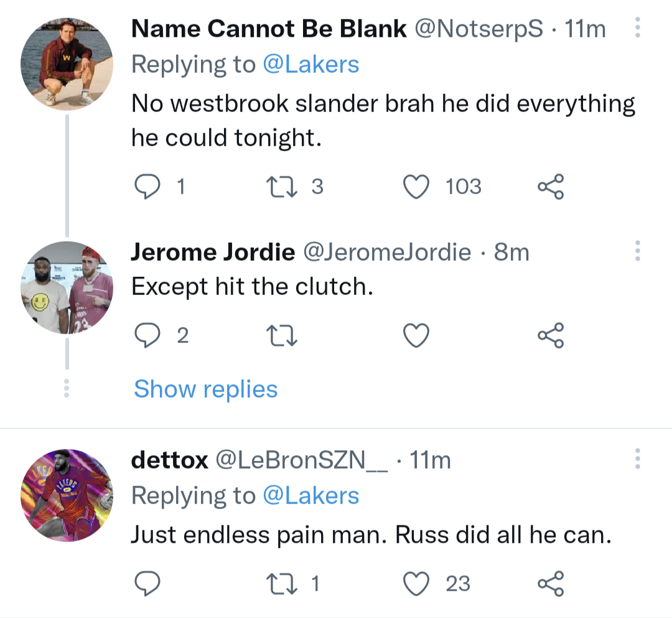Like dettox's tweet with 23 likes
Image resolution: width=672 pixels, height=618 pixels.
pos(418,584)
